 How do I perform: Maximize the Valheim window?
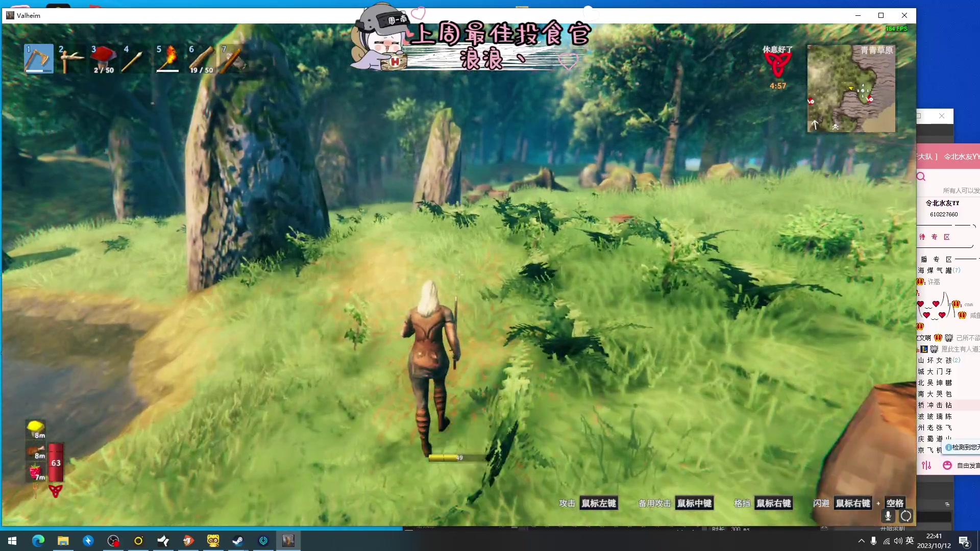click(881, 15)
